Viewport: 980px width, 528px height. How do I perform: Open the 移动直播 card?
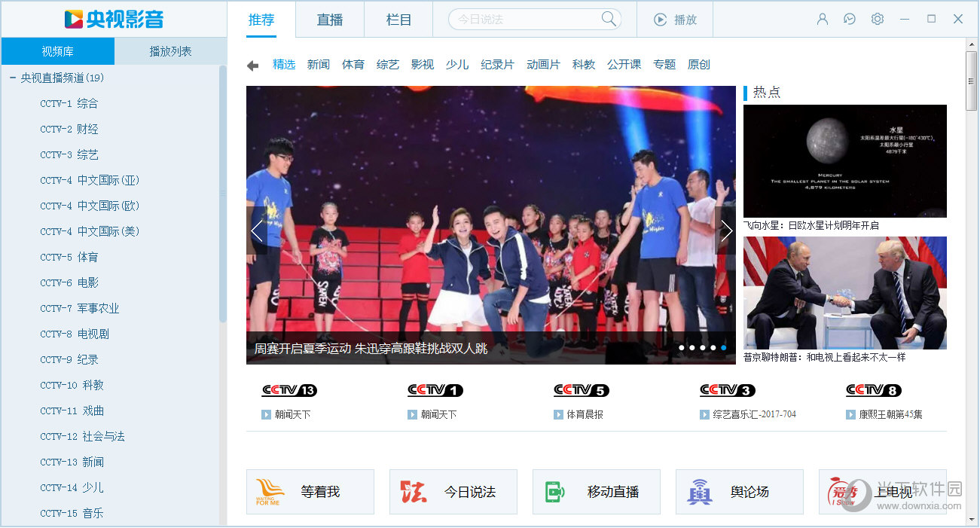click(597, 492)
